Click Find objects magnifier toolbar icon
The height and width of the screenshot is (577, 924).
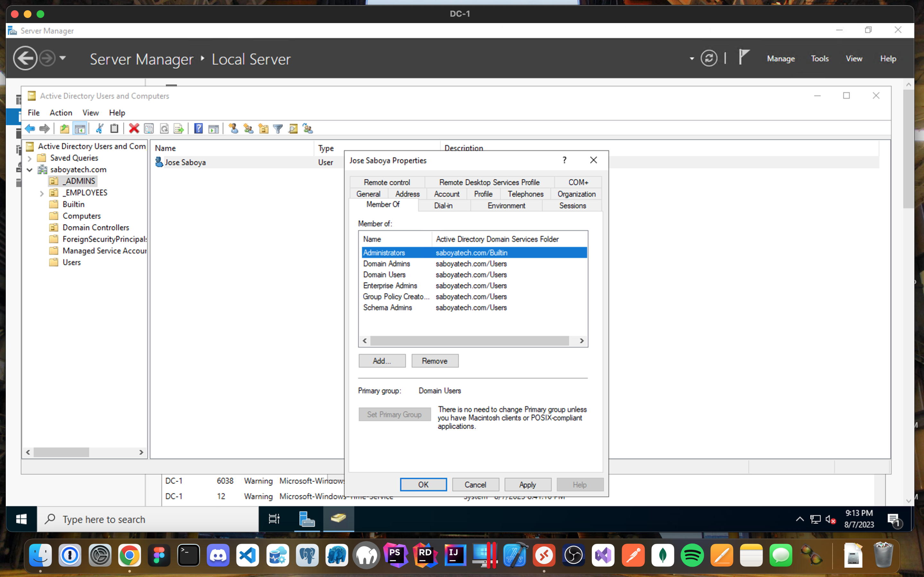pos(293,129)
